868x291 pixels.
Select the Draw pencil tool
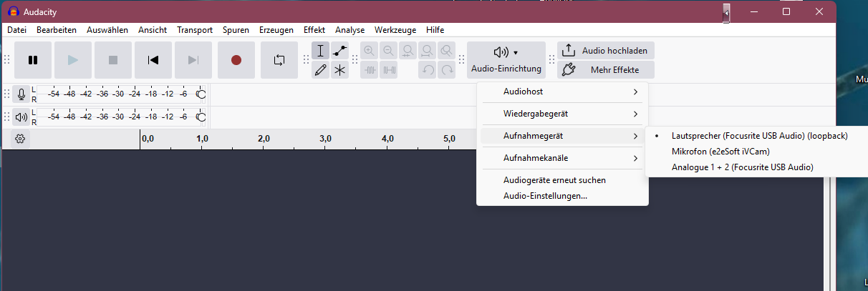pyautogui.click(x=321, y=70)
